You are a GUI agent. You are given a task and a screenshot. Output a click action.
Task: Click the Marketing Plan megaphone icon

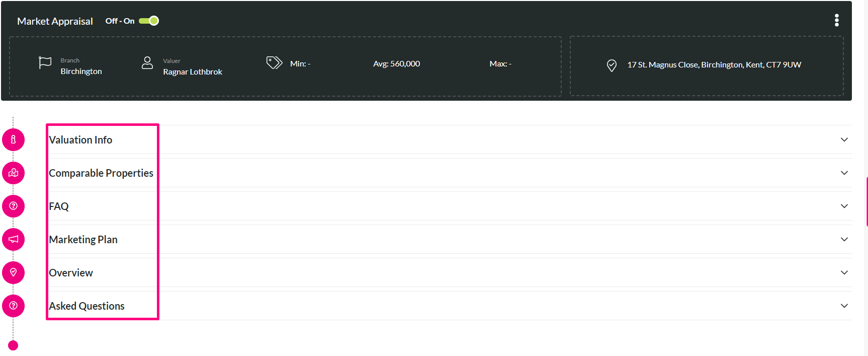pyautogui.click(x=13, y=239)
